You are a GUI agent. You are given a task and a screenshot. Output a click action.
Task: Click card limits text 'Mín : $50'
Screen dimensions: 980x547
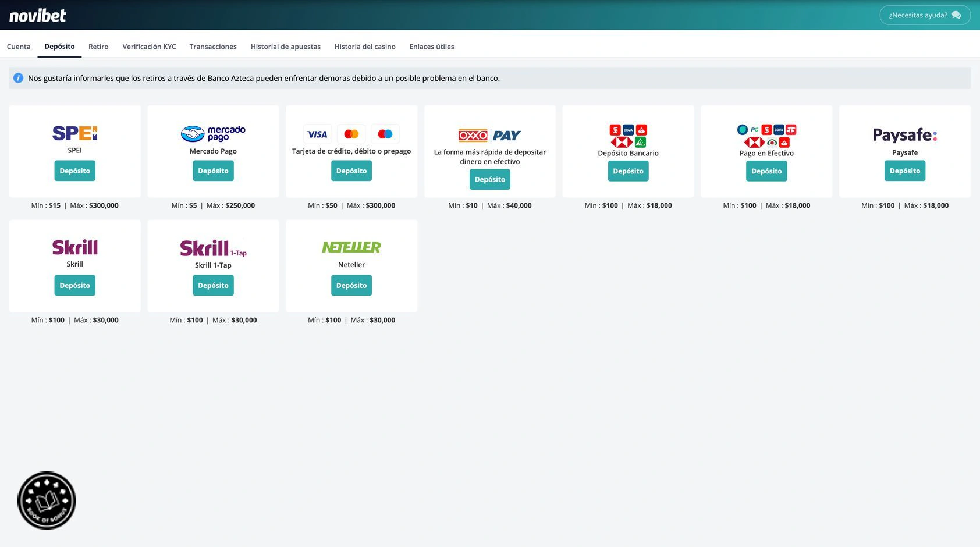pyautogui.click(x=322, y=205)
